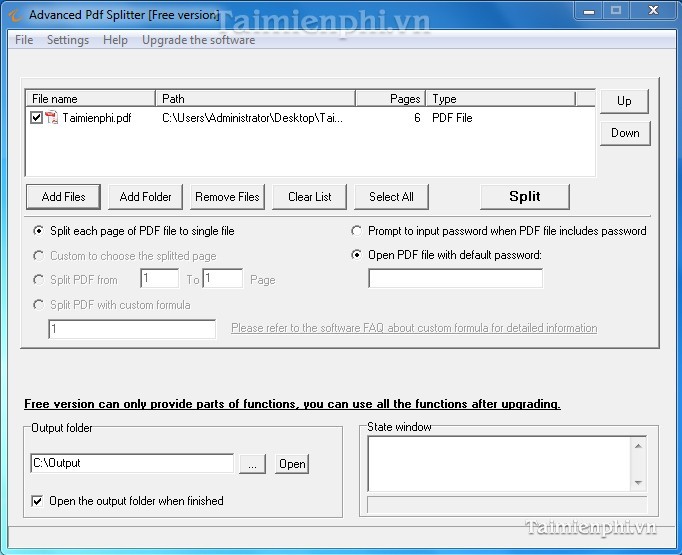Click the C:\Output folder path field
This screenshot has height=555, width=682.
(132, 463)
